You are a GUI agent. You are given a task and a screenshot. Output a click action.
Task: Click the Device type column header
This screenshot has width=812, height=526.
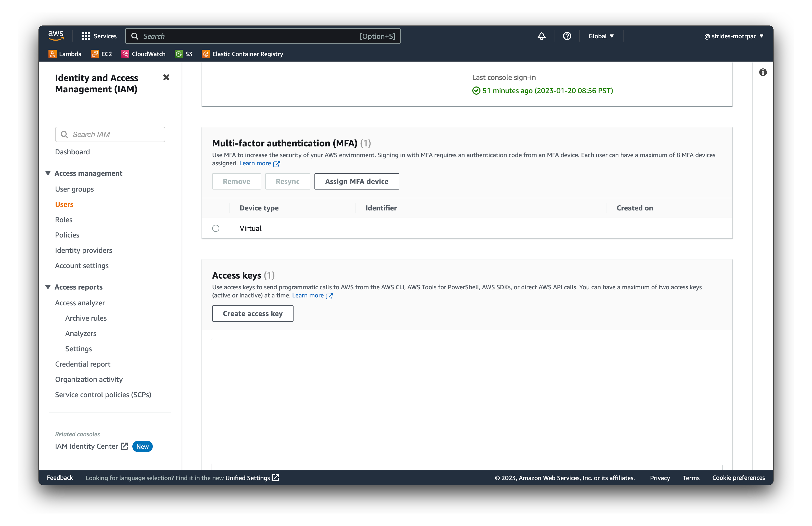click(259, 208)
